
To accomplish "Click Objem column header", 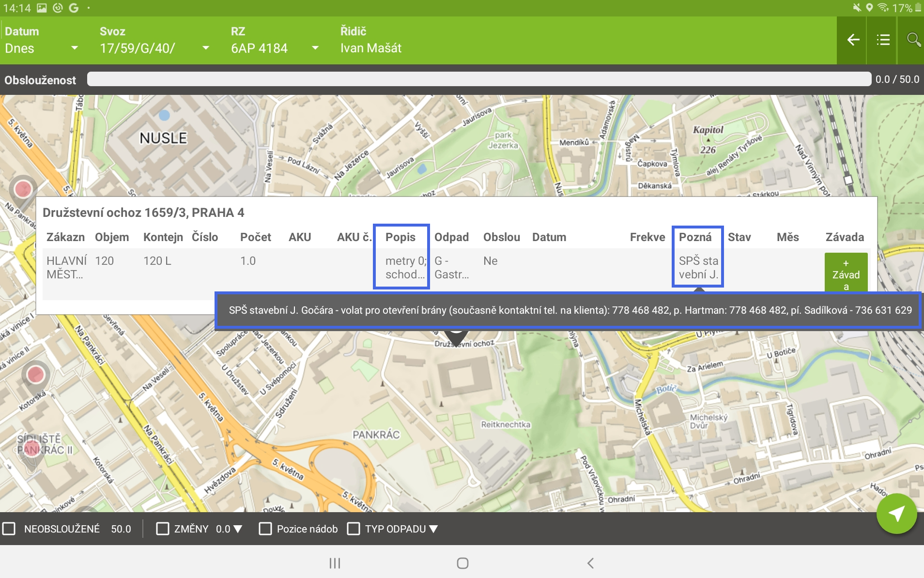I will point(112,237).
